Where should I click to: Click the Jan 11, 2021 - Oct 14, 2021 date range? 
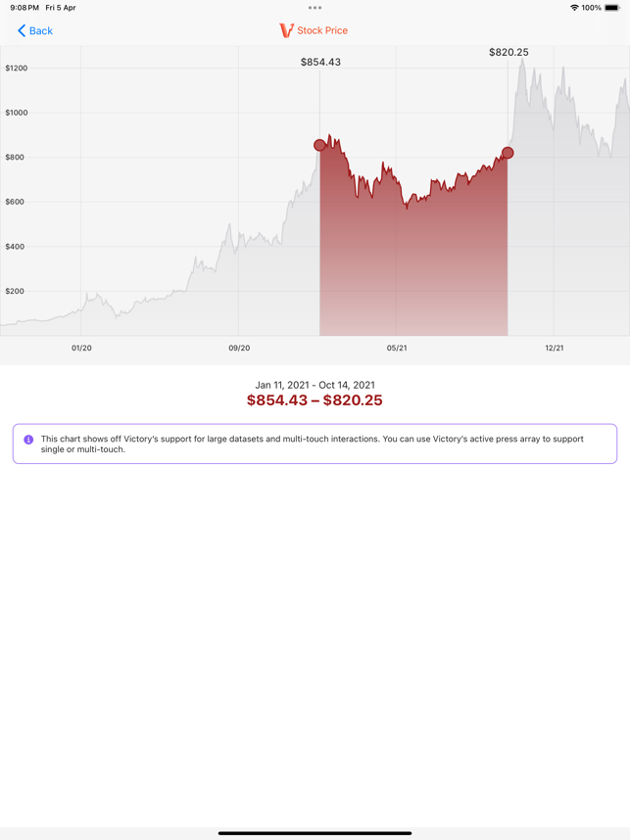(x=315, y=385)
